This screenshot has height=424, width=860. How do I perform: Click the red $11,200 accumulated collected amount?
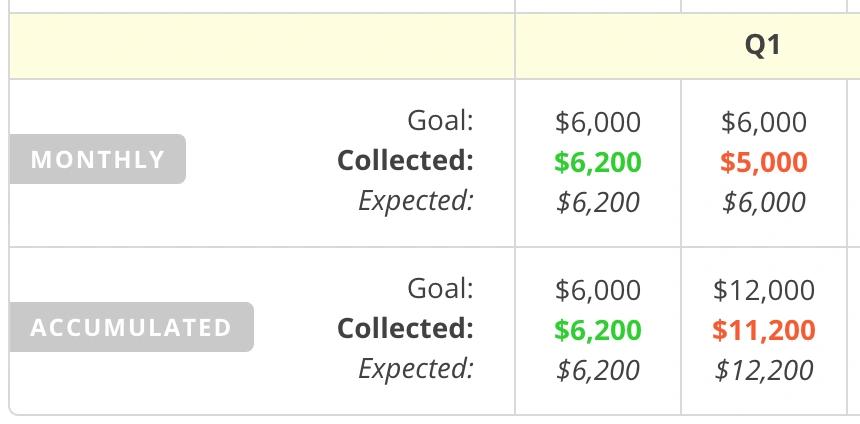tap(764, 329)
